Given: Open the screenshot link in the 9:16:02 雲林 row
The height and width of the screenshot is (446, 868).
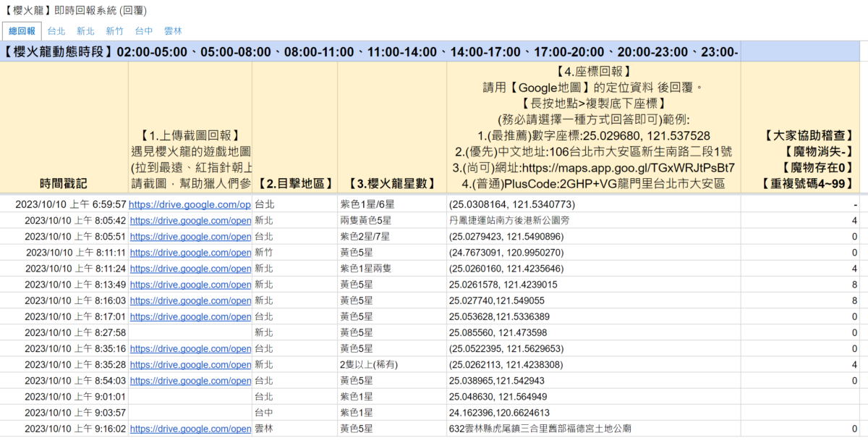Looking at the screenshot, I should (x=190, y=429).
